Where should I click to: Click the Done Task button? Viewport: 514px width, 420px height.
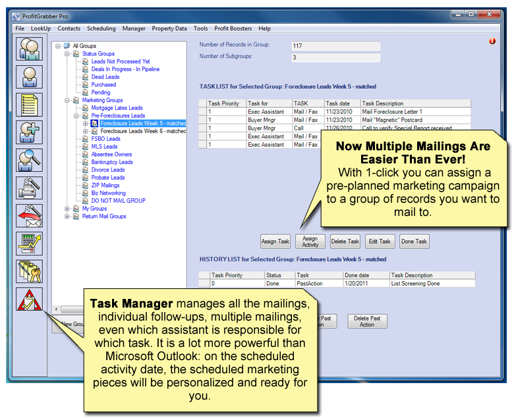pyautogui.click(x=414, y=242)
